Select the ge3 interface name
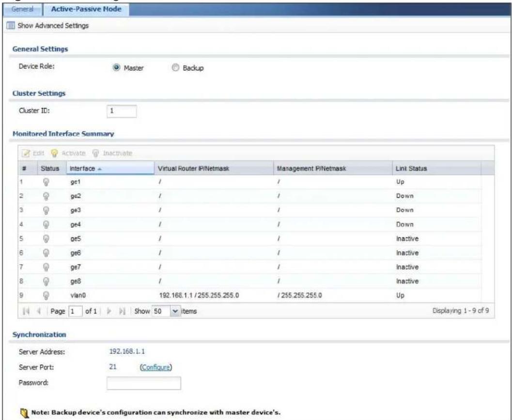 coord(76,210)
